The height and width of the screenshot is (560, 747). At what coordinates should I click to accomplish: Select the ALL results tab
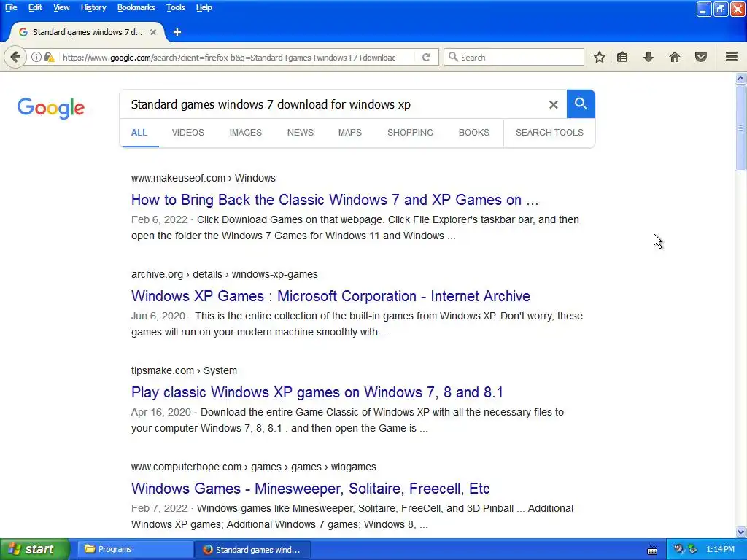pyautogui.click(x=139, y=133)
